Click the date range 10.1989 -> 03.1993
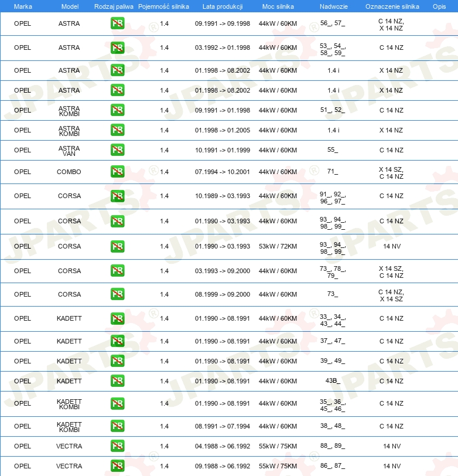The width and height of the screenshot is (458, 476). coord(223,196)
